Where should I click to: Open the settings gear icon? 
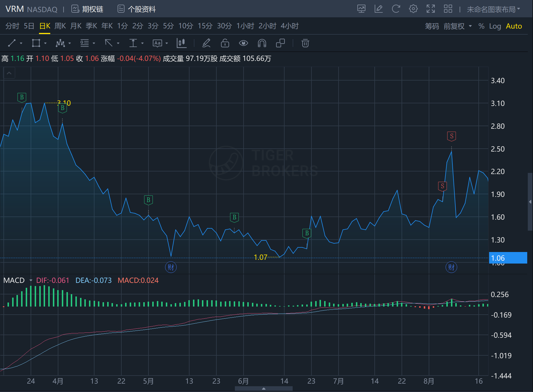pos(413,9)
